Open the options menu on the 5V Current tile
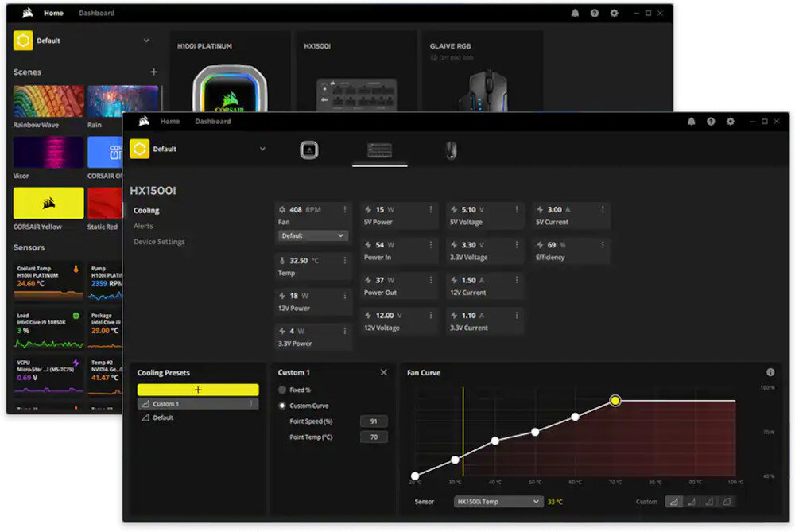Screen dimensions: 795x532 pyautogui.click(x=603, y=209)
